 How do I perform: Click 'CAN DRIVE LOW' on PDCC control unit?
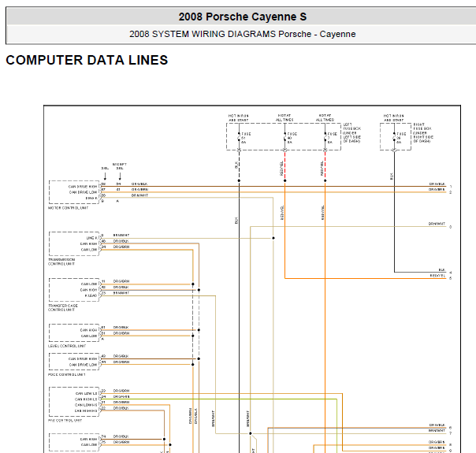pyautogui.click(x=84, y=365)
